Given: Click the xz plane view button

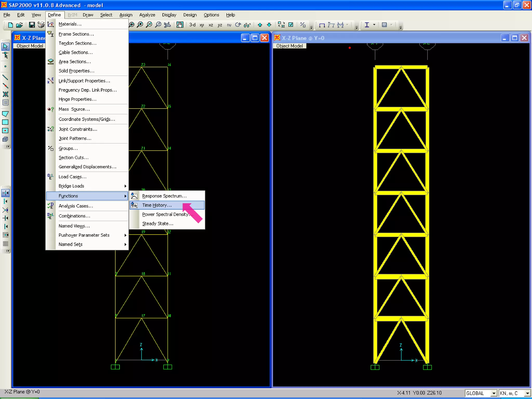Looking at the screenshot, I should click(211, 25).
